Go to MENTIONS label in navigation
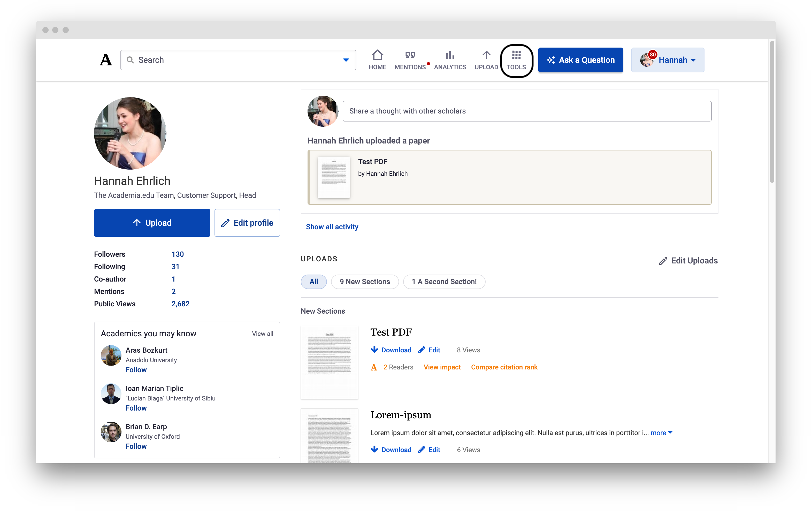This screenshot has height=515, width=812. 410,67
